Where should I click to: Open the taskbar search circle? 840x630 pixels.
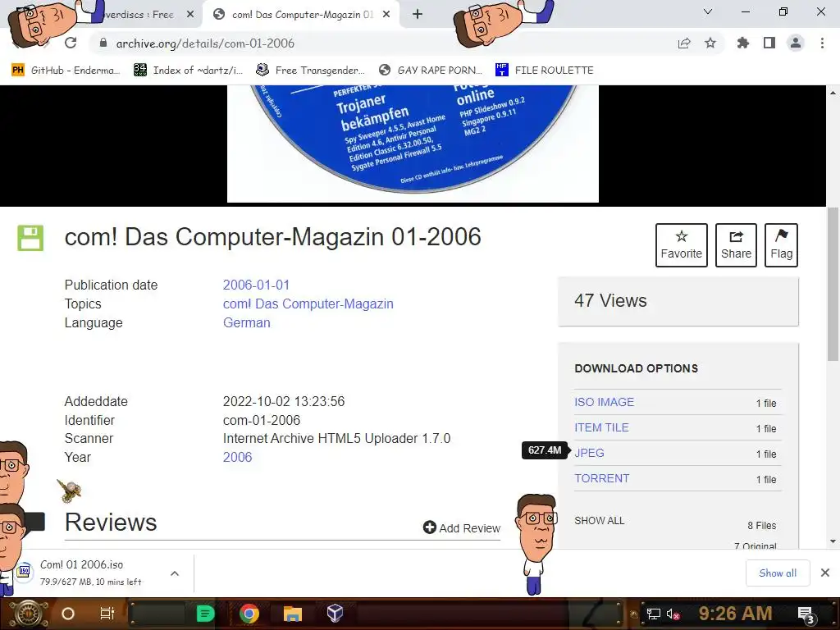(x=68, y=614)
